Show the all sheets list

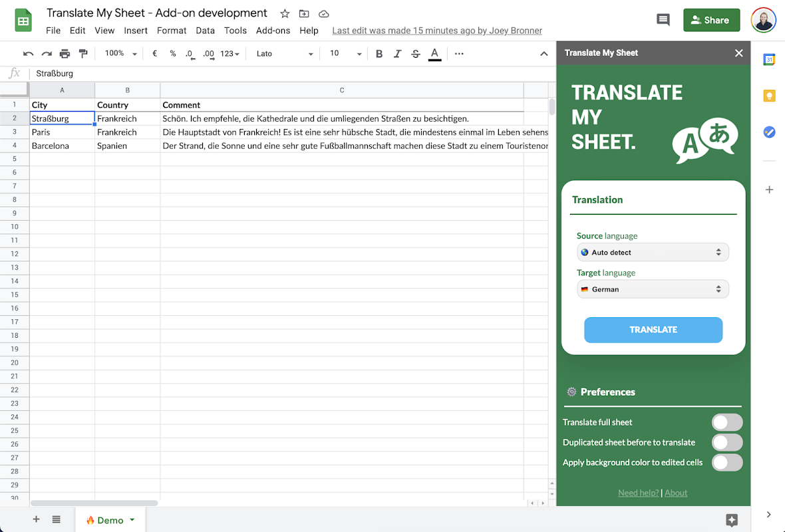click(x=56, y=519)
